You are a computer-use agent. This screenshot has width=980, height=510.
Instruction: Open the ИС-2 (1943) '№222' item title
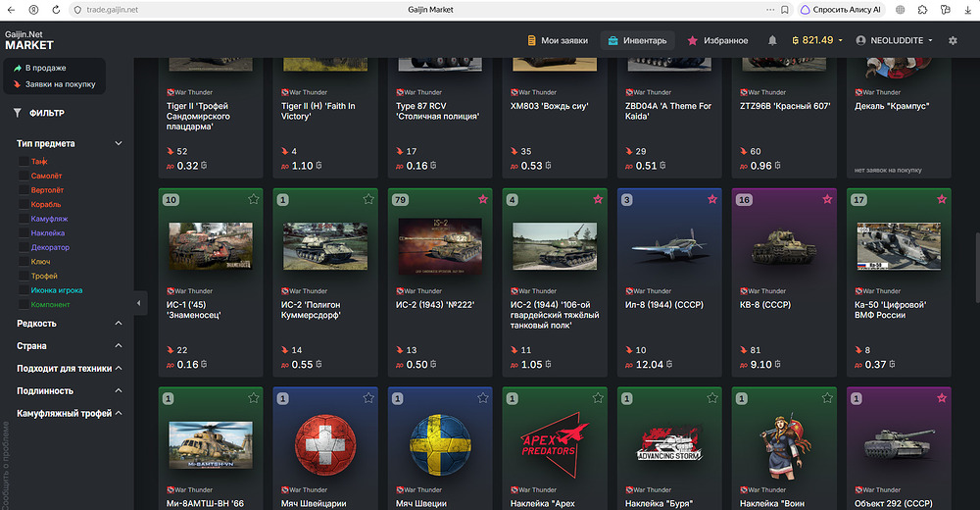(435, 305)
